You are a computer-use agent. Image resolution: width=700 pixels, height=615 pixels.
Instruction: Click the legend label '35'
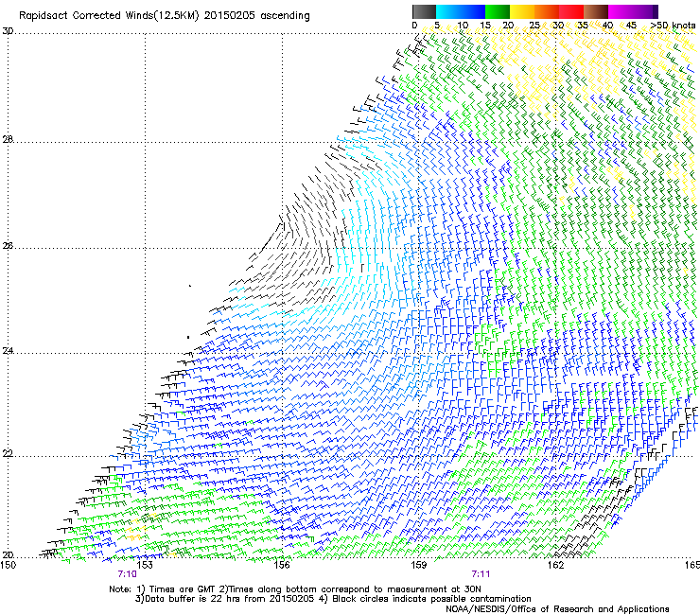point(583,26)
